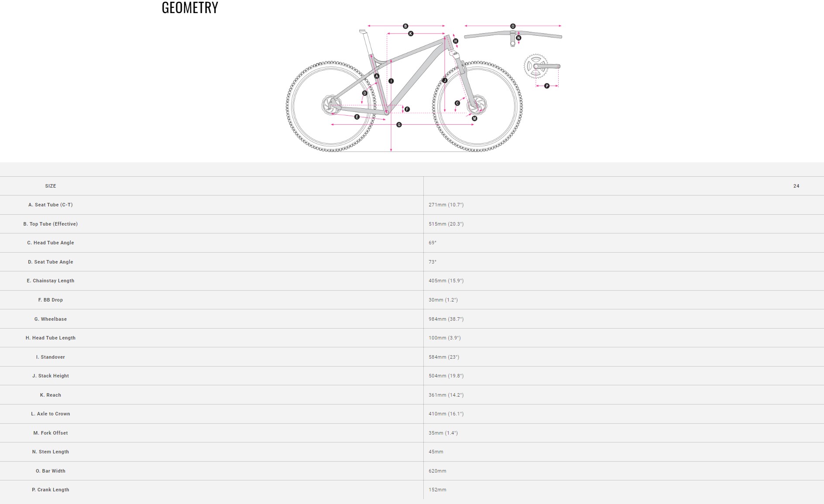This screenshot has width=824, height=504.
Task: Click the GEOMETRY heading
Action: pos(190,8)
